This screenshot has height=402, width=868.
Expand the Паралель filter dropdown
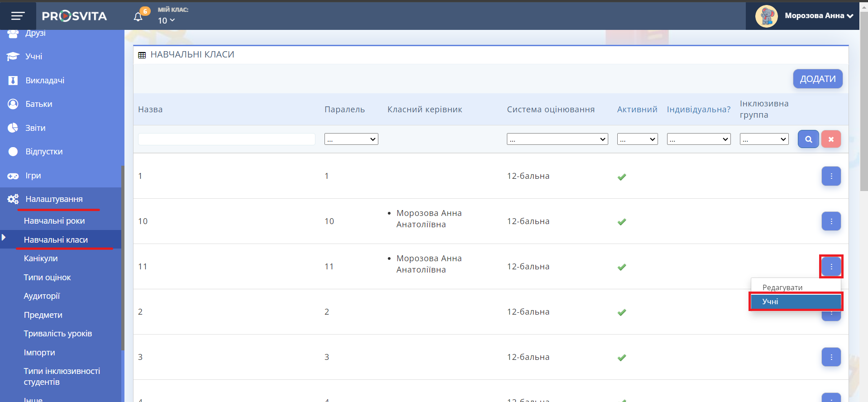click(351, 139)
